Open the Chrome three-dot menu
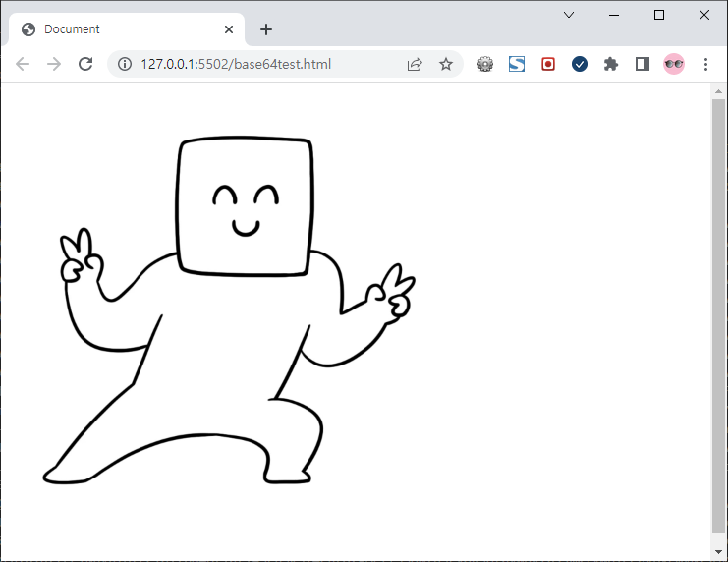728x562 pixels. [705, 64]
